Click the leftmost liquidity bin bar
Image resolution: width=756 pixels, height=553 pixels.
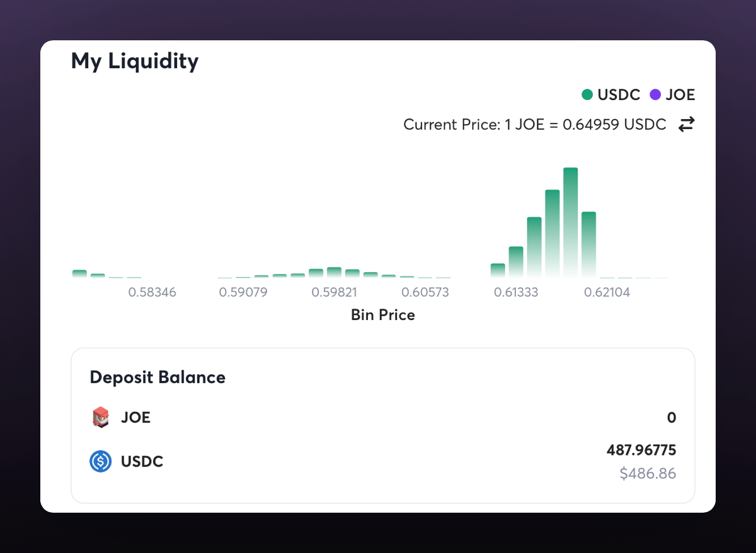point(79,273)
